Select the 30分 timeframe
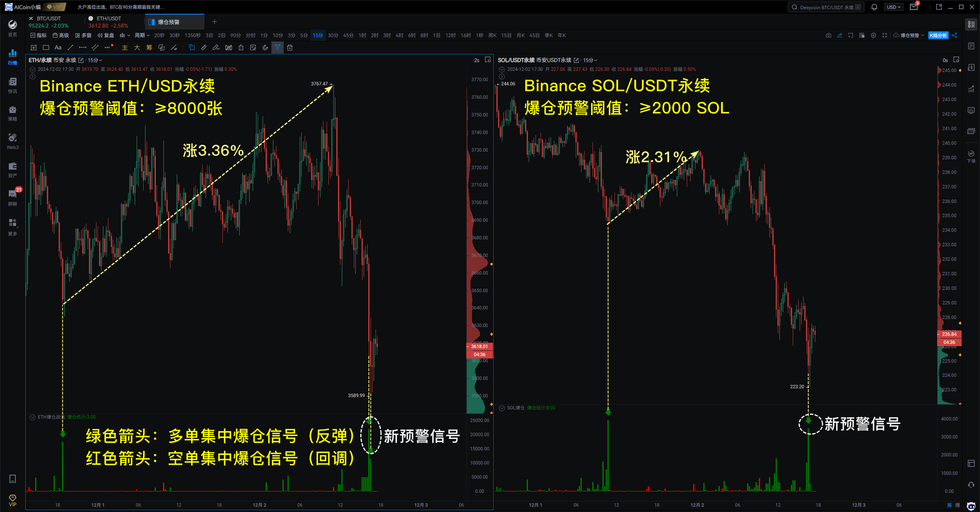980x512 pixels. point(333,35)
